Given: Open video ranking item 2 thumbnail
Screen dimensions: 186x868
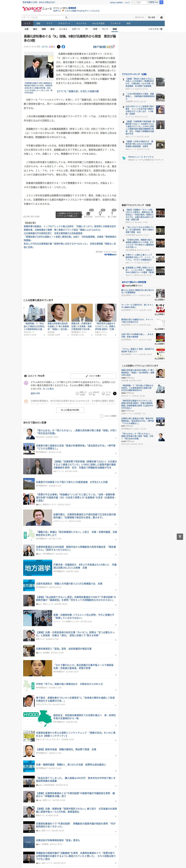Looking at the screenshot, I should pos(160,230).
